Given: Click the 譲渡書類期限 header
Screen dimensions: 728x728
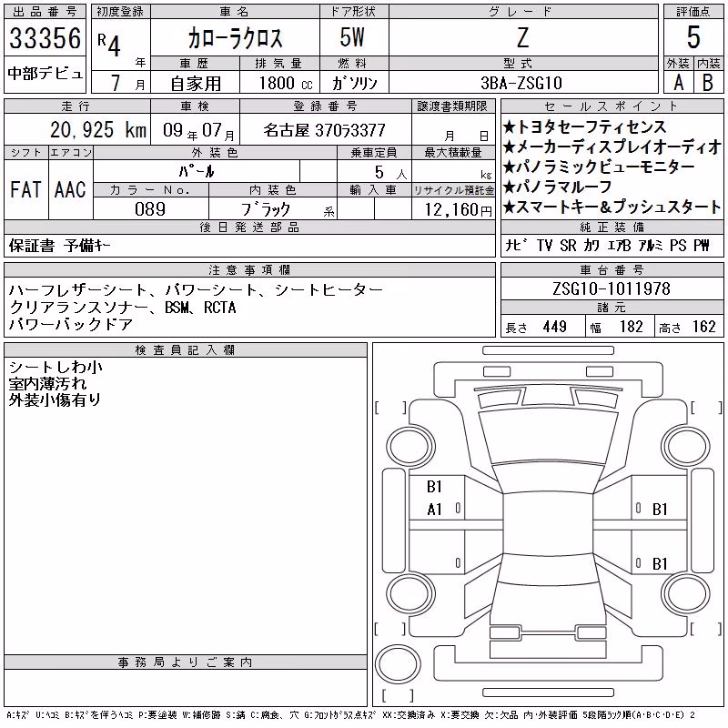Looking at the screenshot, I should pos(452,106).
